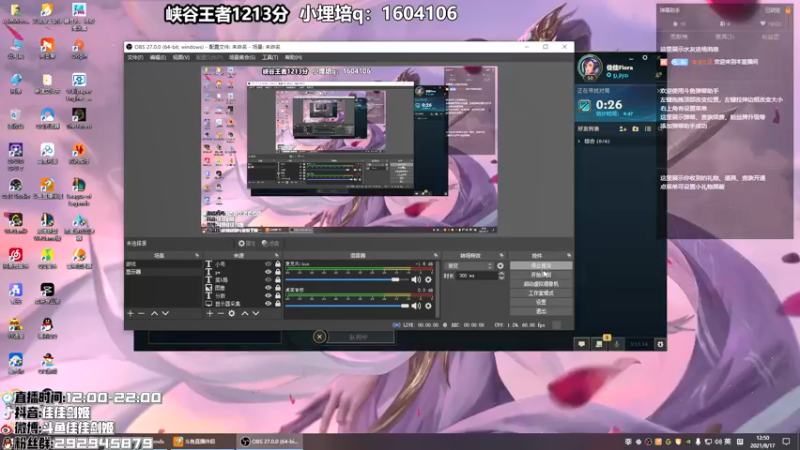Open the 工具(T) menu in OBS
Screen dimensions: 800x450
click(x=270, y=58)
